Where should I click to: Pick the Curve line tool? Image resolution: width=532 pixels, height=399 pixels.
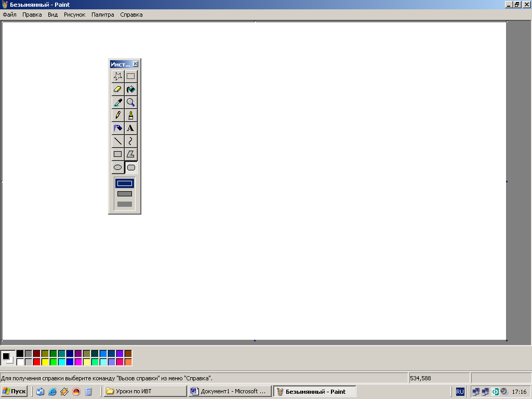click(131, 141)
